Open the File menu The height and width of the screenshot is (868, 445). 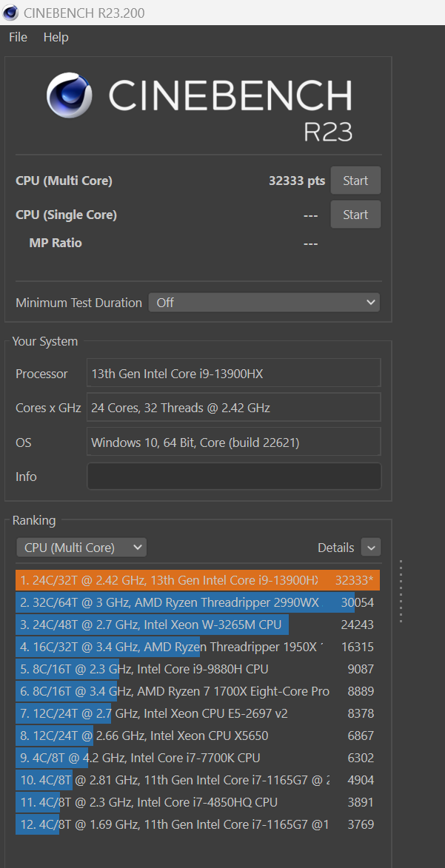point(18,37)
